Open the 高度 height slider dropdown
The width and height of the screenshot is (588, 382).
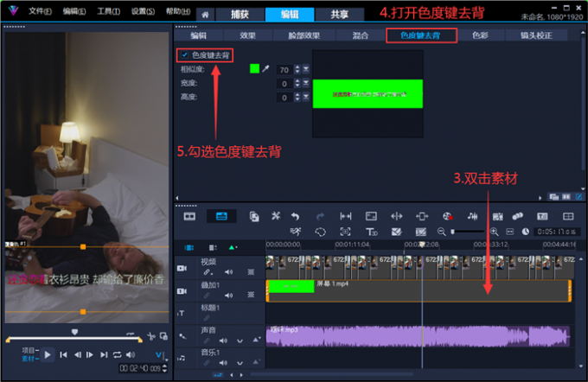point(306,97)
